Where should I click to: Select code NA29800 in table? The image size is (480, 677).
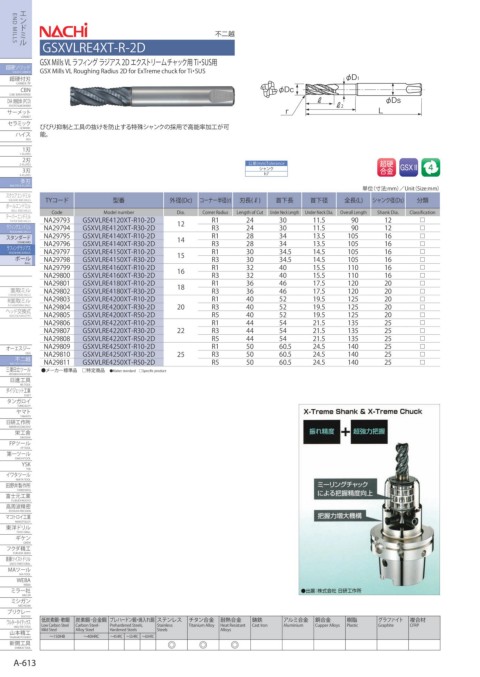57,275
